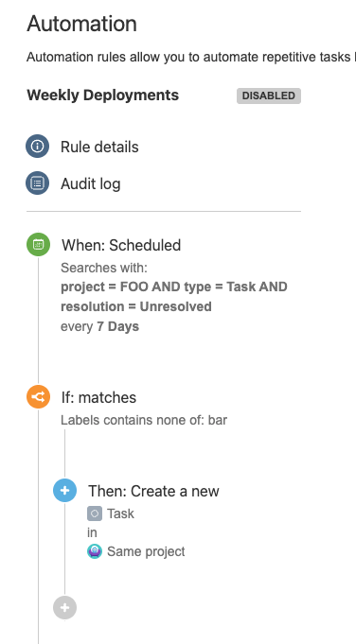
Task: Select the blue Create action plus icon
Action: (65, 491)
